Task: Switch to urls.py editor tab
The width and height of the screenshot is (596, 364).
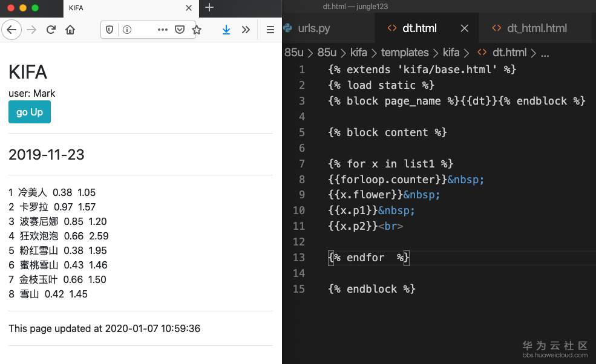Action: pos(314,28)
